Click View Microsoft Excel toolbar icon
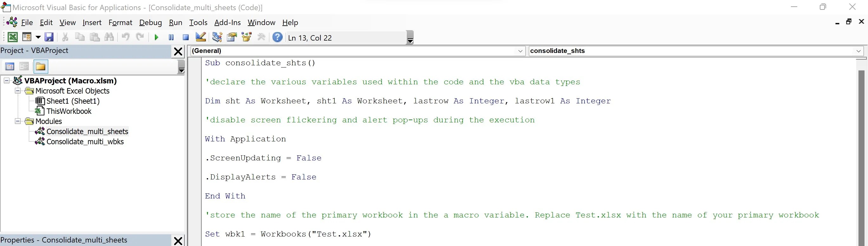Image resolution: width=868 pixels, height=246 pixels. (12, 37)
